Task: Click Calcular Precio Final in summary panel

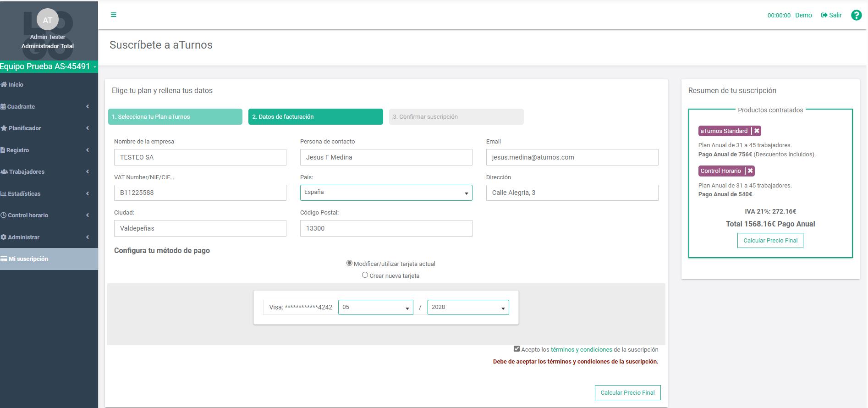Action: [770, 241]
